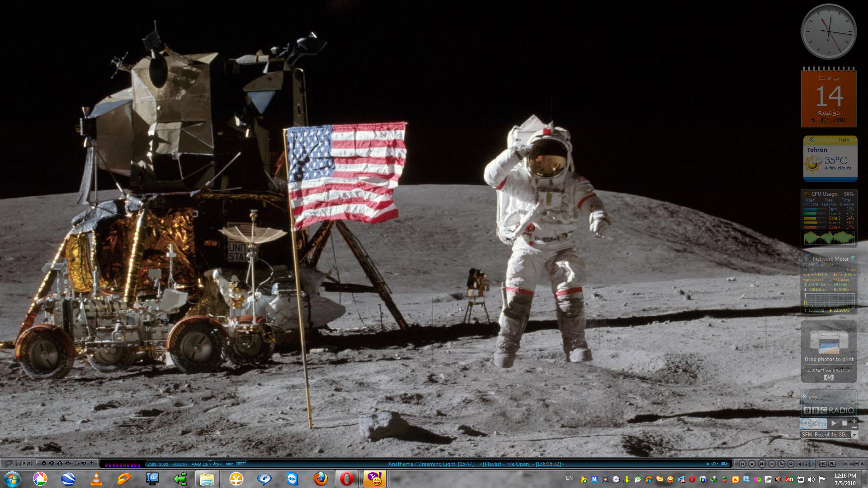Viewport: 868px width, 488px height.
Task: Click the SKY.fm station logo
Action: 814,423
